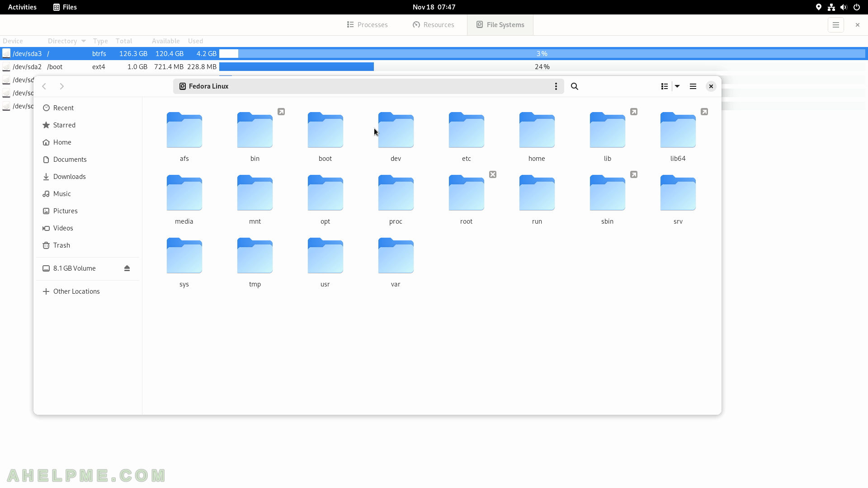The image size is (868, 488).
Task: Sort by Device column header
Action: click(x=13, y=41)
